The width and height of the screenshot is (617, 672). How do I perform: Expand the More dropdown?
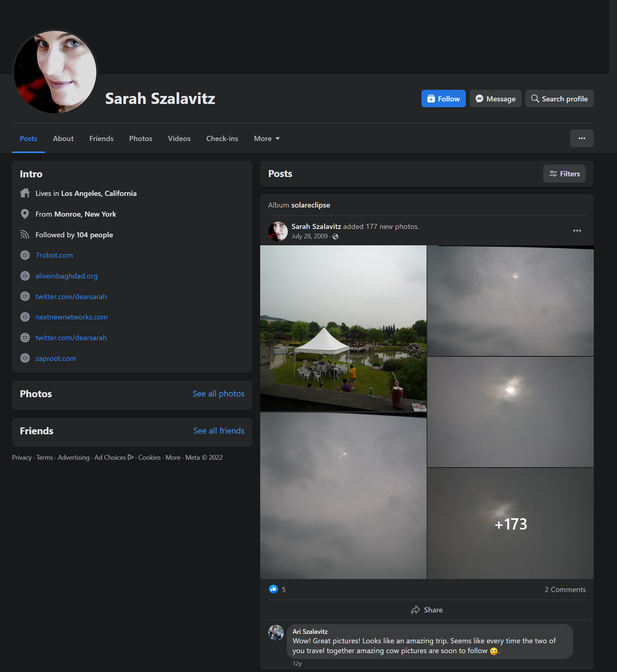pyautogui.click(x=267, y=138)
